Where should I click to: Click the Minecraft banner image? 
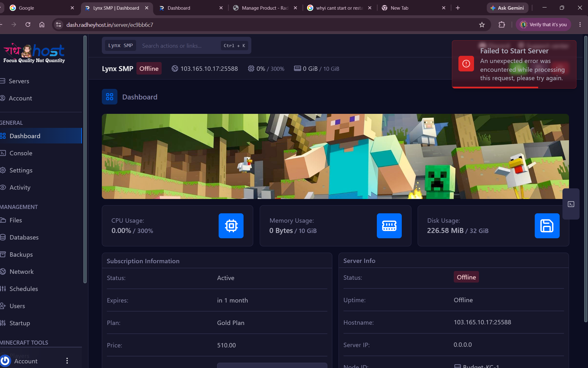[335, 156]
